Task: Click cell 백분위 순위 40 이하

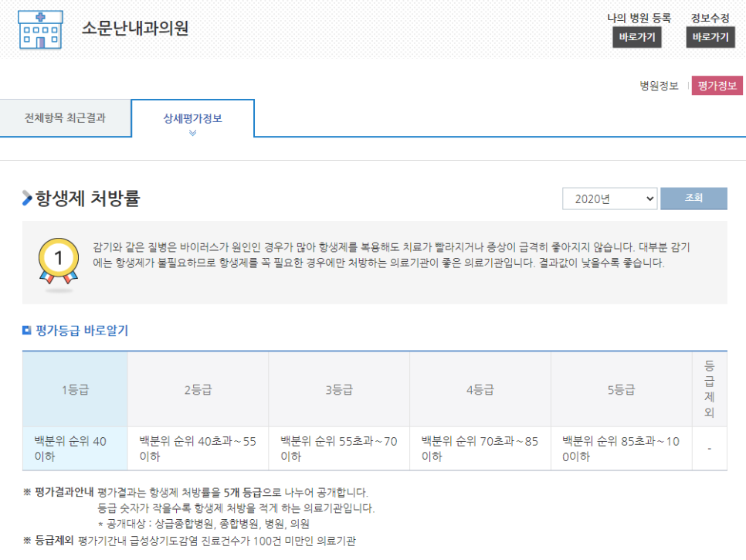Action: coord(75,449)
